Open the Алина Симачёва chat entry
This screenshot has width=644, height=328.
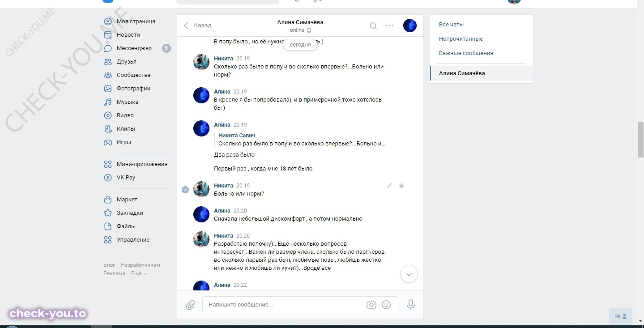coord(482,73)
